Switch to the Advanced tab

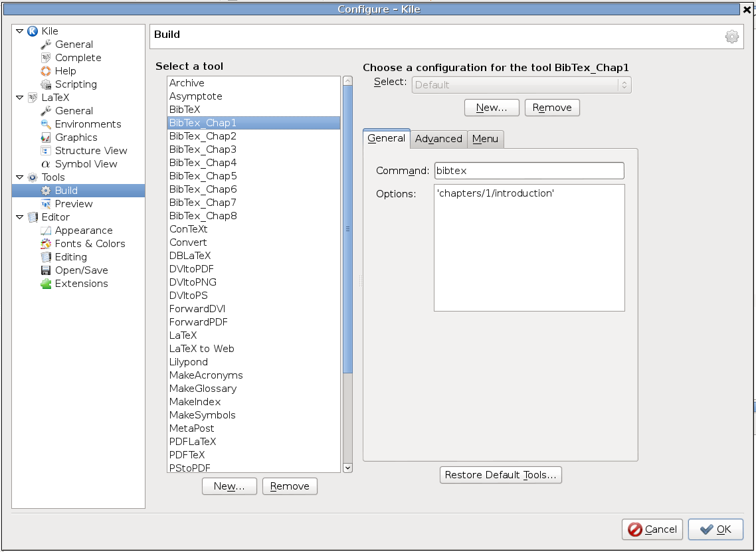(438, 139)
